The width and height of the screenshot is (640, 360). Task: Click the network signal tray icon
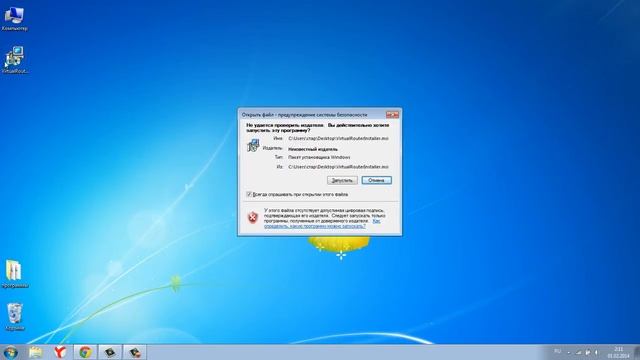tap(578, 352)
